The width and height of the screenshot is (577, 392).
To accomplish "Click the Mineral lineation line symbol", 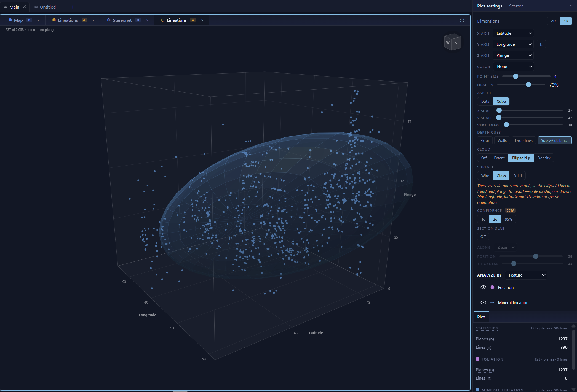I will point(492,302).
